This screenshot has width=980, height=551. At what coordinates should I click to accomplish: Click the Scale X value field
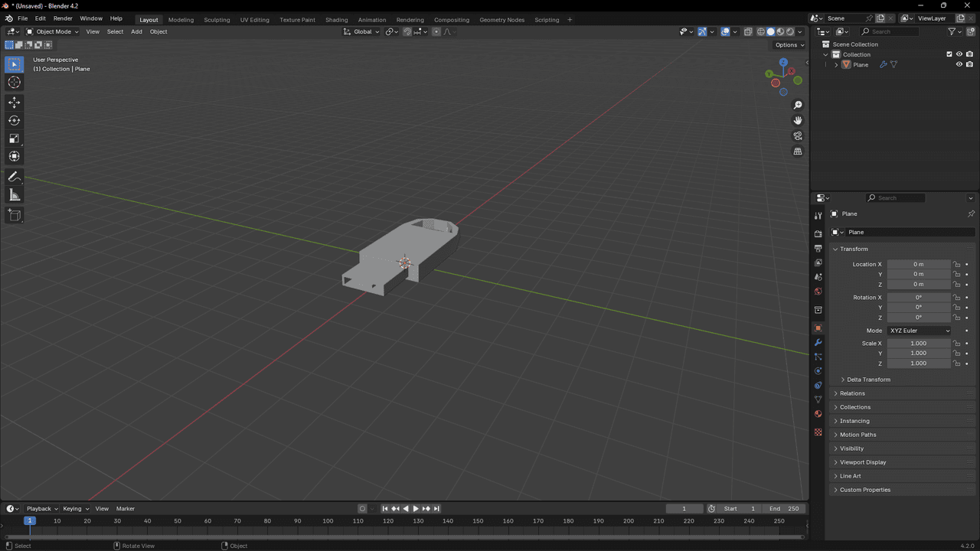918,344
